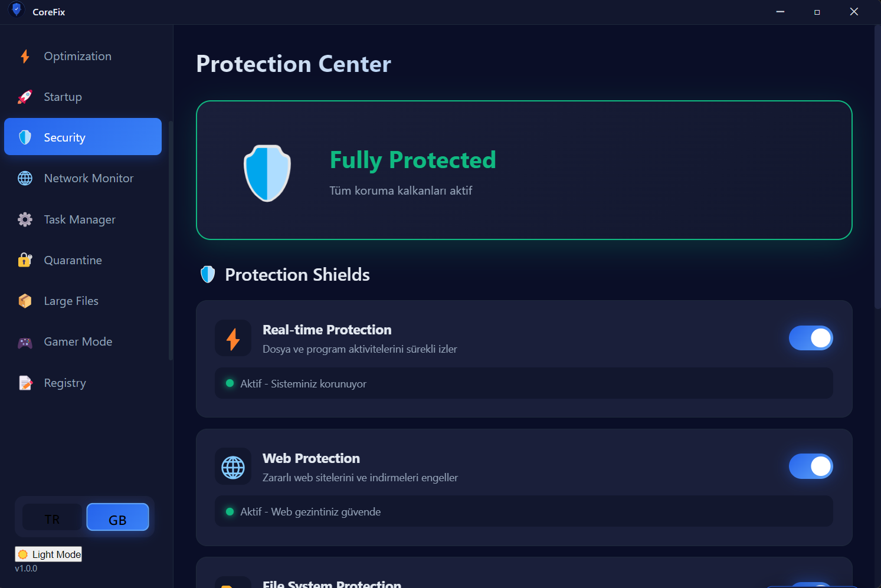Image resolution: width=881 pixels, height=588 pixels.
Task: Open the Security section
Action: pyautogui.click(x=83, y=137)
